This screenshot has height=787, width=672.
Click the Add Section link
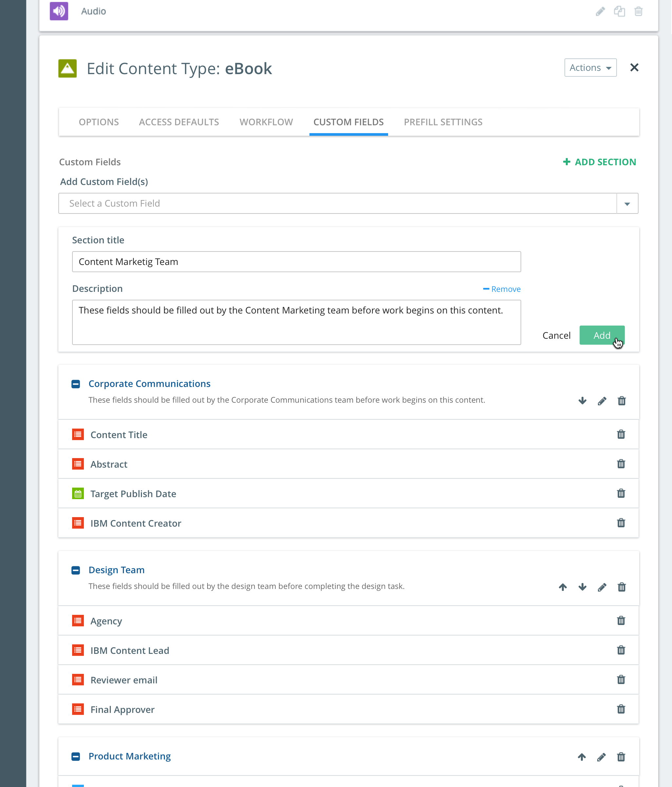point(599,162)
